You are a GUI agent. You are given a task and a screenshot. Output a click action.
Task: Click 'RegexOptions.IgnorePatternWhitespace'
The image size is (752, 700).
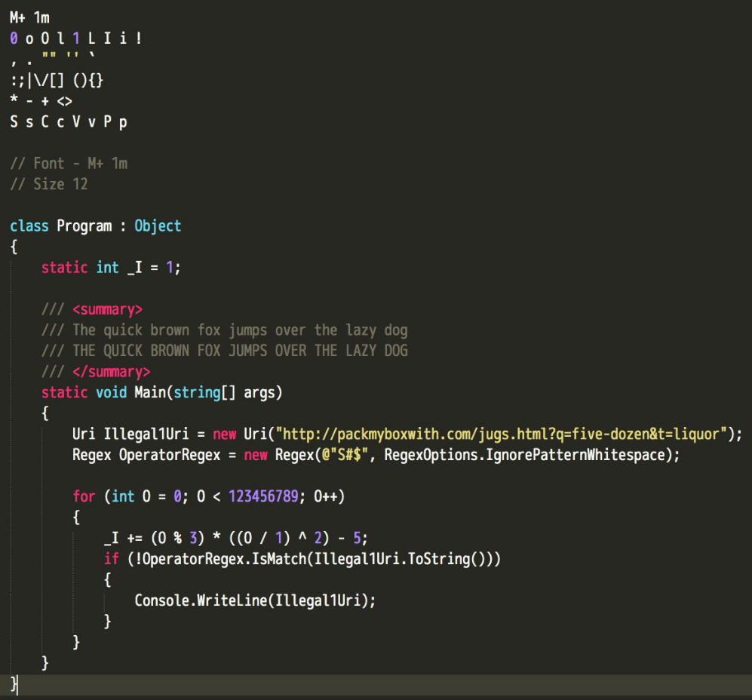[525, 455]
